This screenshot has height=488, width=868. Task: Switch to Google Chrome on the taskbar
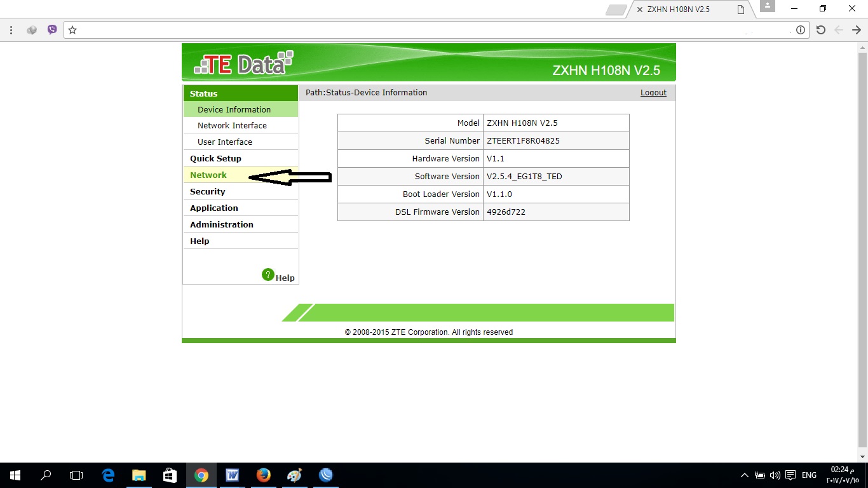coord(201,475)
